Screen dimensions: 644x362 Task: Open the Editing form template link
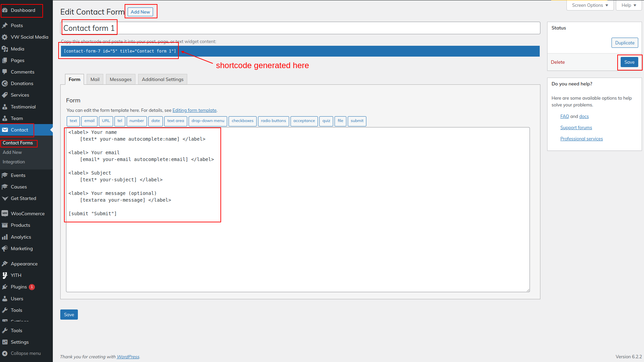[194, 110]
